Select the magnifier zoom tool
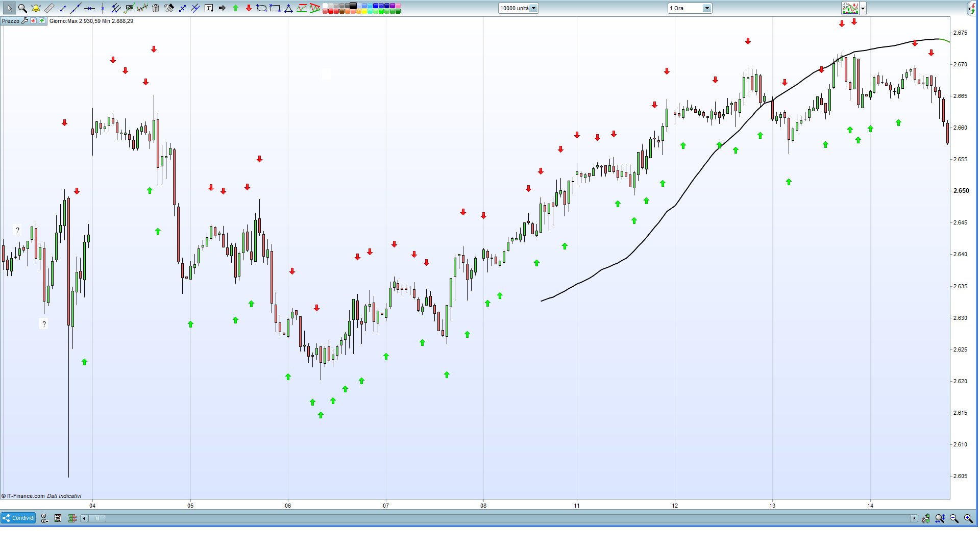This screenshot has height=551, width=980. coord(22,8)
